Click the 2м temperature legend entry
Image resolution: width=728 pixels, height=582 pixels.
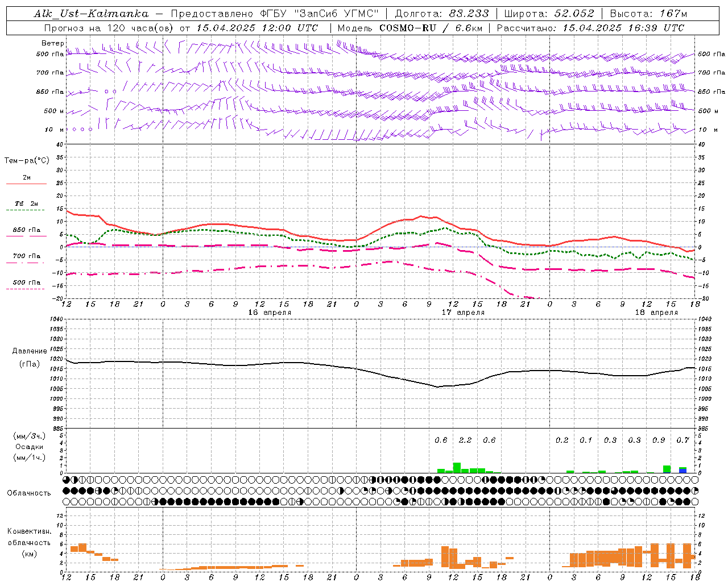[26, 178]
